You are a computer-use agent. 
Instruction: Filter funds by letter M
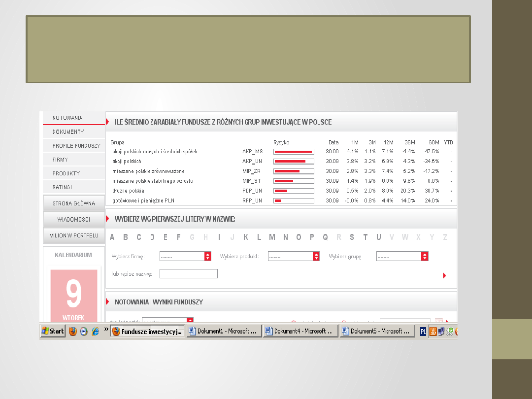pyautogui.click(x=272, y=237)
